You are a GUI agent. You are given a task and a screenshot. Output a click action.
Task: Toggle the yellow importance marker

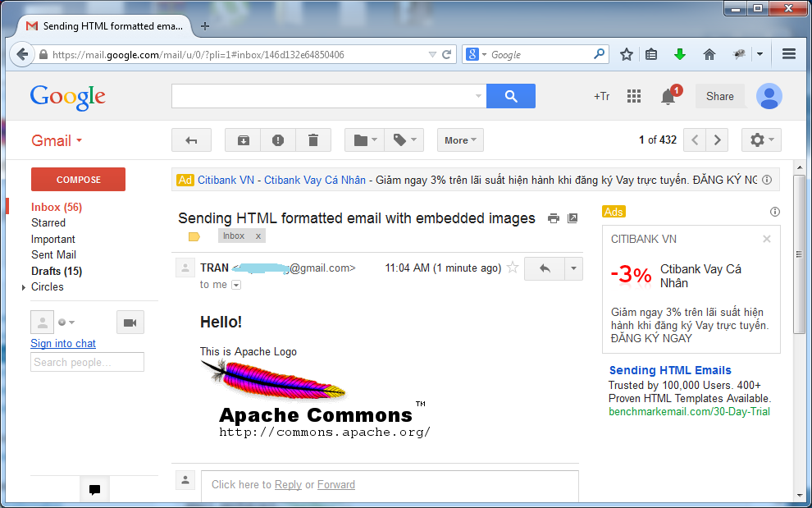coord(194,237)
